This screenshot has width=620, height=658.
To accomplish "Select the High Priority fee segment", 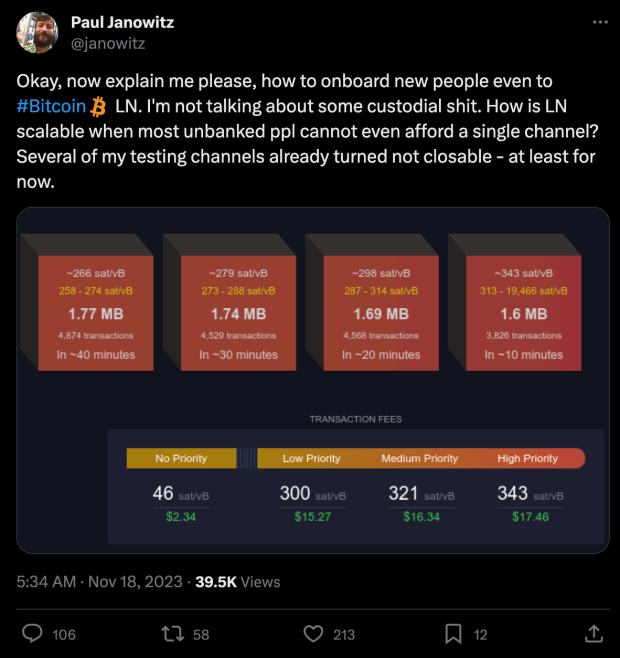I will pos(528,458).
